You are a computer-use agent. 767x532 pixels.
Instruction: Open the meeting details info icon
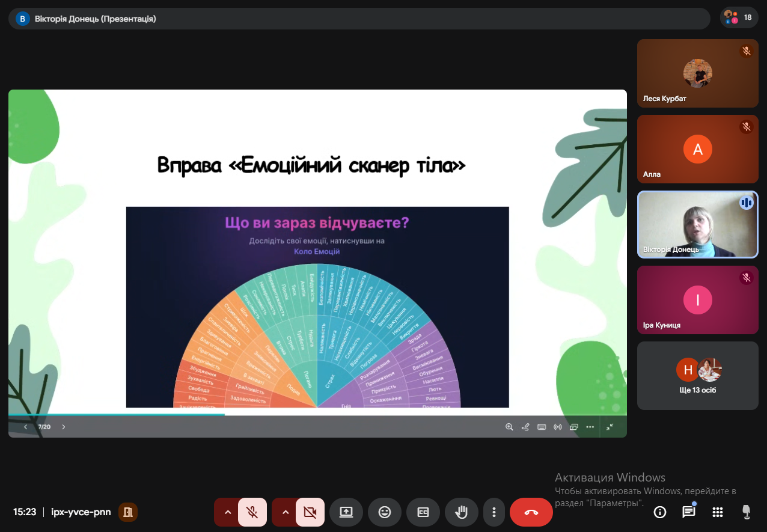(x=660, y=512)
